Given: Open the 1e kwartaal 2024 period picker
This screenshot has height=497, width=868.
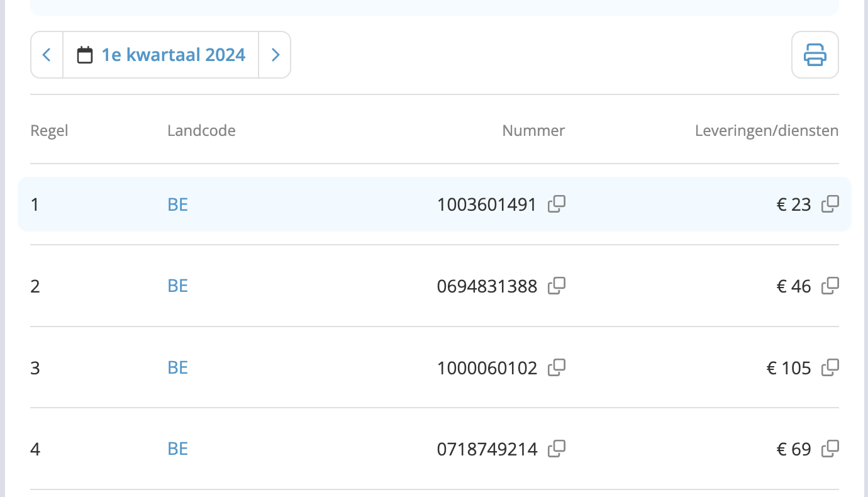Looking at the screenshot, I should [173, 55].
